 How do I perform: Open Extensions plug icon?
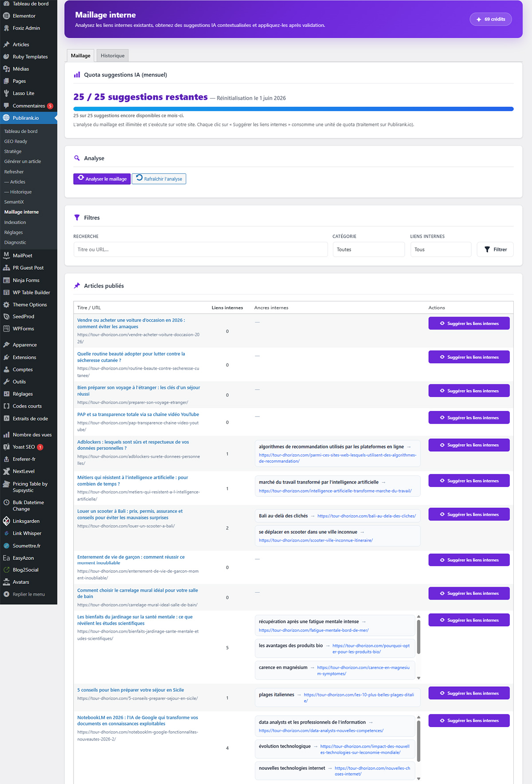6,357
